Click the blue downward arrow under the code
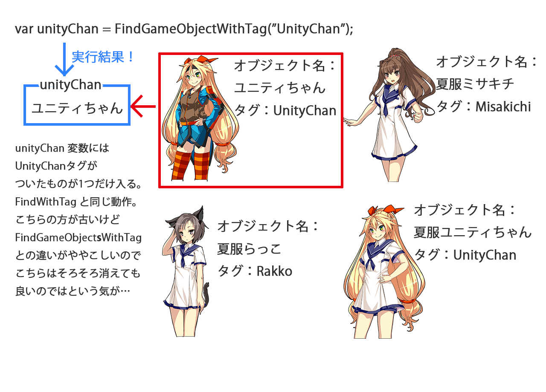 click(64, 59)
